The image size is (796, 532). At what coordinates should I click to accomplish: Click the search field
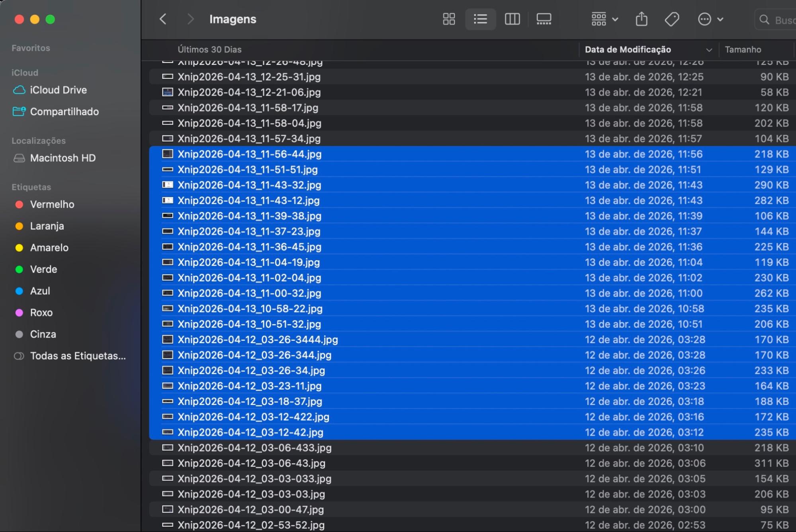(775, 20)
